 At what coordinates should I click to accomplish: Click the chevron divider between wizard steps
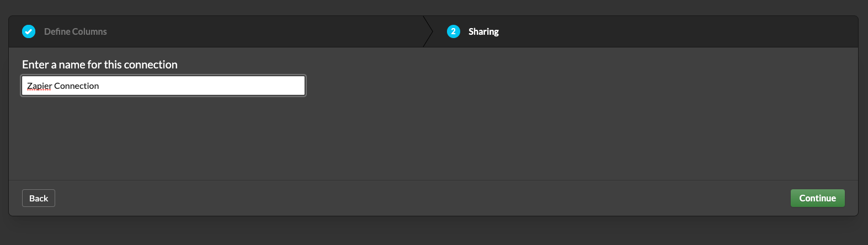click(428, 31)
